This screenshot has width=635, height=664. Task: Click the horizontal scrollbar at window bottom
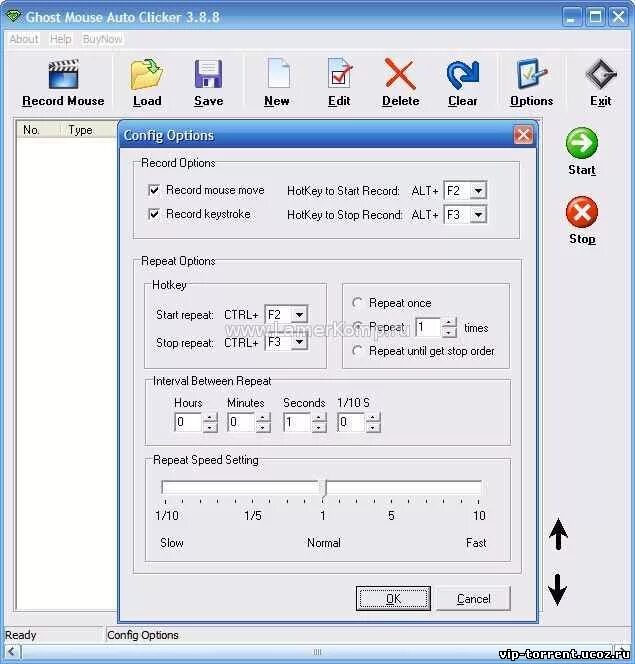pyautogui.click(x=317, y=652)
